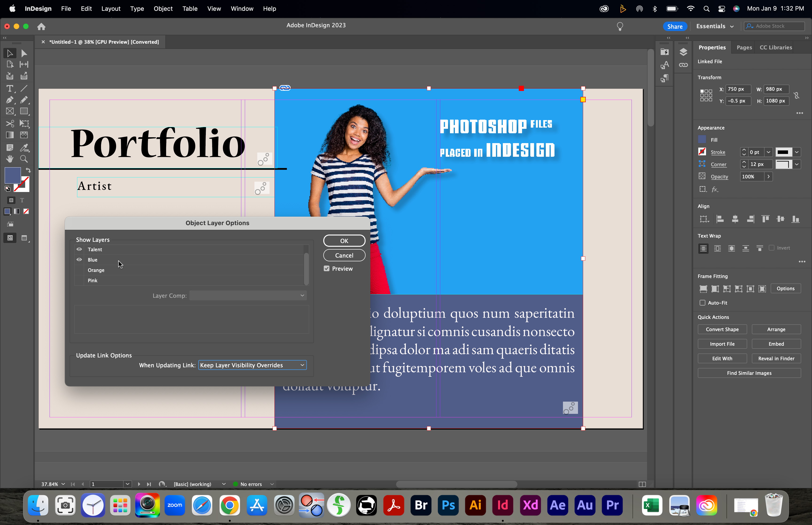This screenshot has height=525, width=812.
Task: Click the lightbulb Discover icon
Action: click(x=620, y=26)
